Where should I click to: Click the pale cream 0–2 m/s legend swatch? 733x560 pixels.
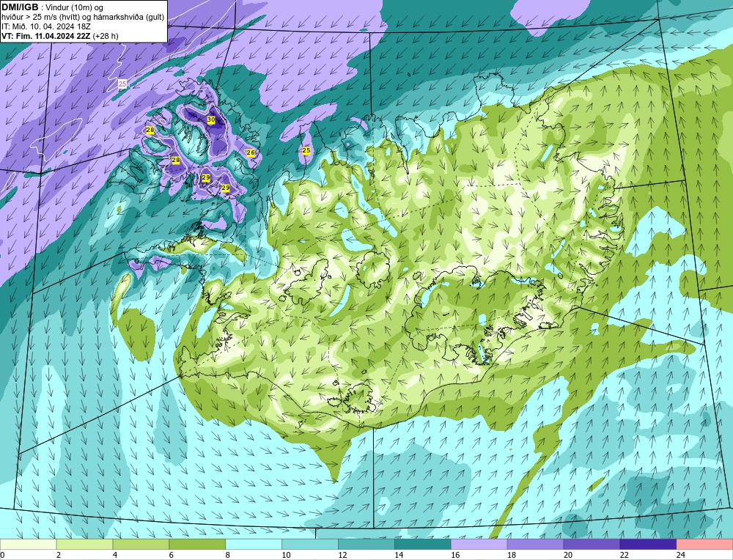(29, 545)
